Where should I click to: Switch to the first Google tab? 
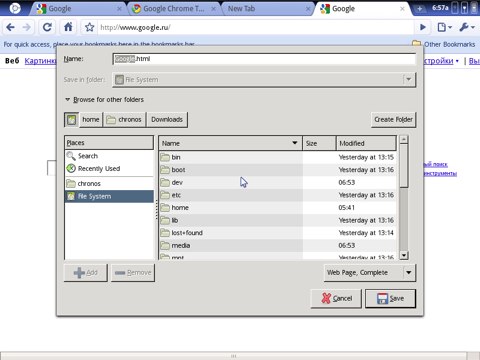pos(77,9)
